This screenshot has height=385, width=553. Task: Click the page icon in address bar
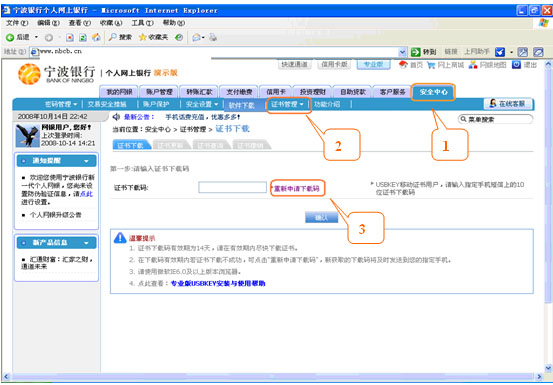[35, 52]
